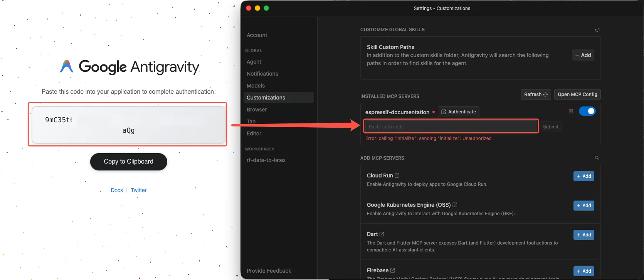Submit the pasted auth code
This screenshot has height=280, width=644.
[550, 127]
